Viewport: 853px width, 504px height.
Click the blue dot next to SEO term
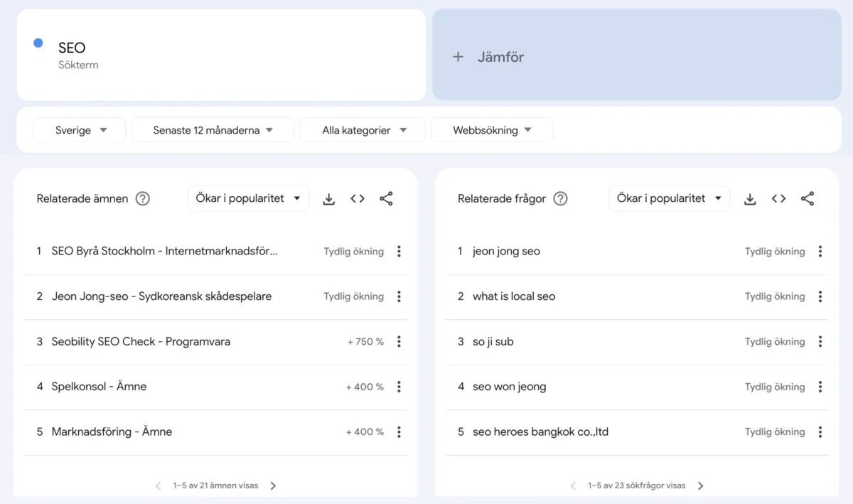[x=38, y=43]
